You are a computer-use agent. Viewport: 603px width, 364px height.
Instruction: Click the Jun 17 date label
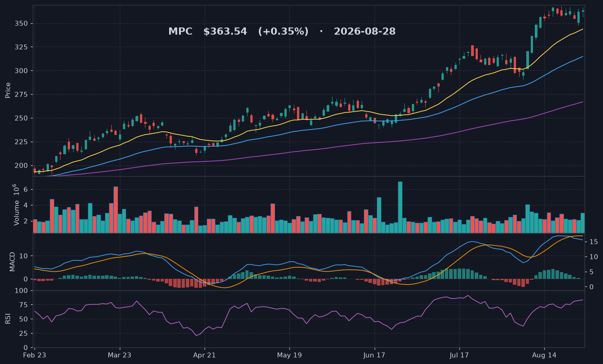pyautogui.click(x=375, y=355)
